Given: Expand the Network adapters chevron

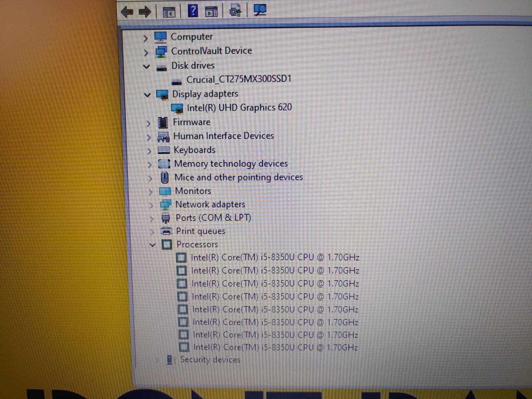Looking at the screenshot, I should coord(151,205).
